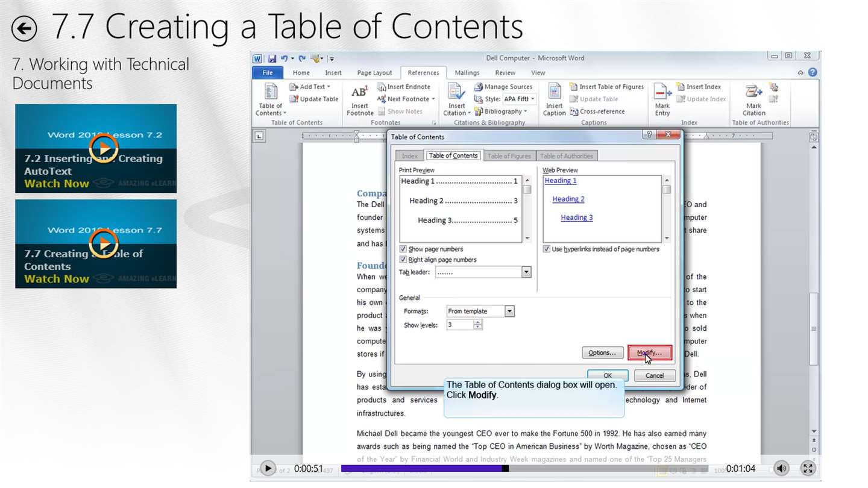Minimize the ribbon with the caret icon
Screen dimensions: 868x488
pos(800,72)
